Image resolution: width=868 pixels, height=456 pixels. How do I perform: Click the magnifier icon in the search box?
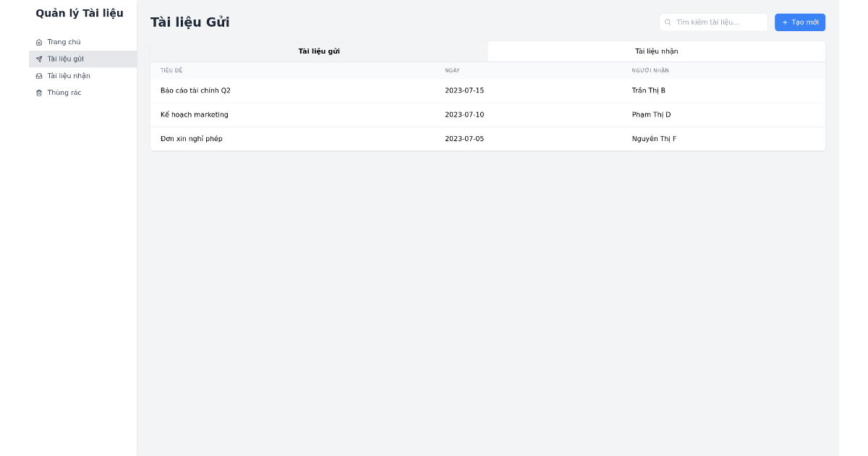[668, 22]
